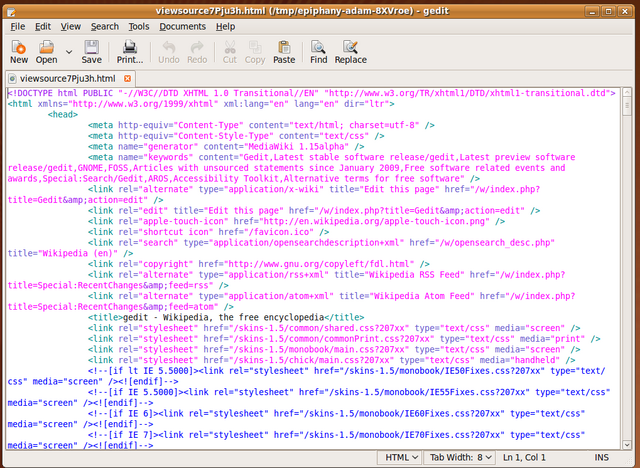
Task: Open the Search menu
Action: 105,27
